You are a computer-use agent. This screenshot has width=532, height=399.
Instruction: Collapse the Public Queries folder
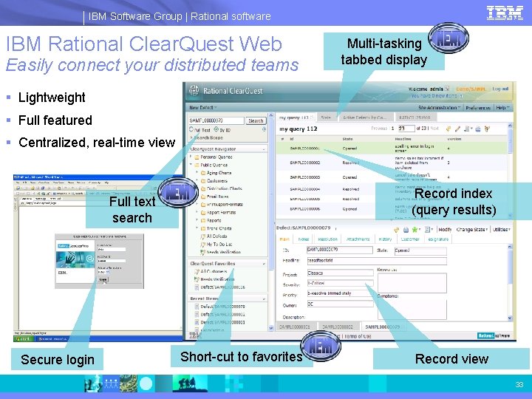pyautogui.click(x=191, y=165)
